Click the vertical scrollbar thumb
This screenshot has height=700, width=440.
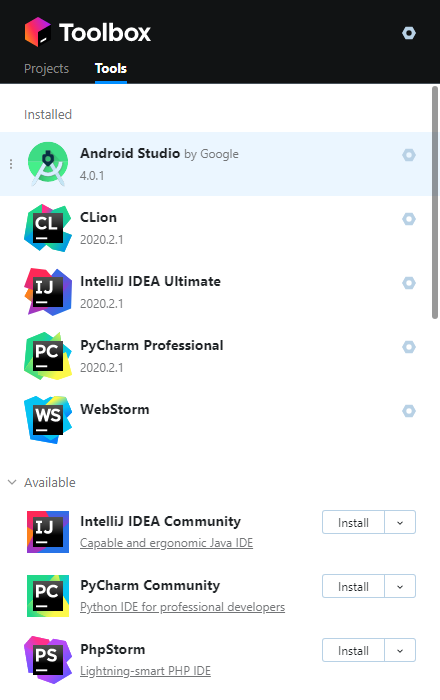435,203
